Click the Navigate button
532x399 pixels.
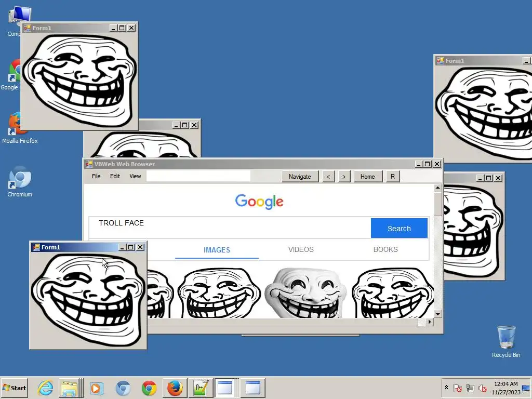[x=300, y=177]
